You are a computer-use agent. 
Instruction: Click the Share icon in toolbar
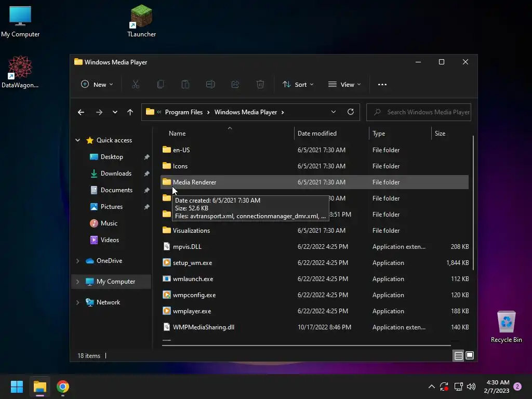coord(235,85)
